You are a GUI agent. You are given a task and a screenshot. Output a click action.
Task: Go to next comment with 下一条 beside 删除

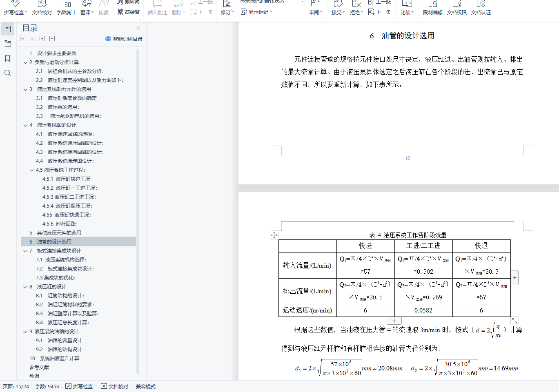[201, 12]
